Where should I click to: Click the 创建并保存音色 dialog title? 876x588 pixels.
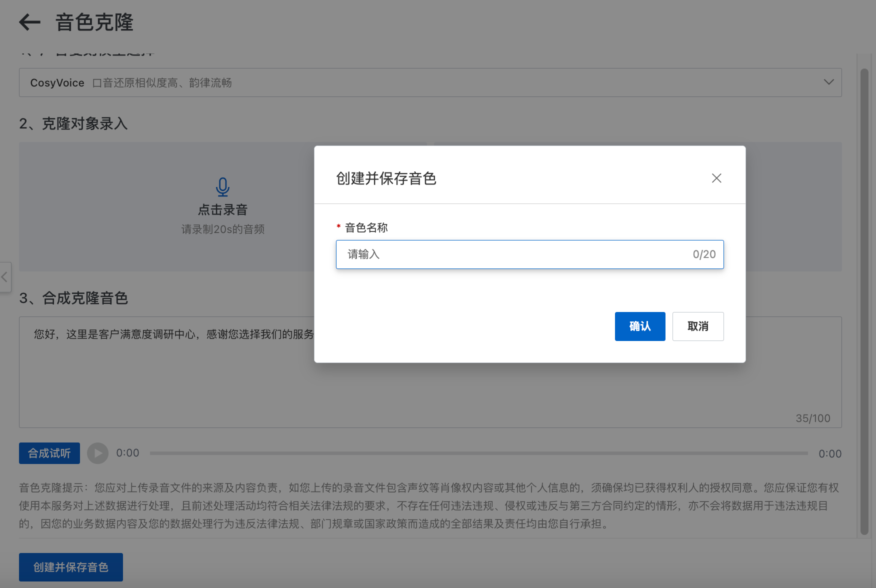coord(386,178)
